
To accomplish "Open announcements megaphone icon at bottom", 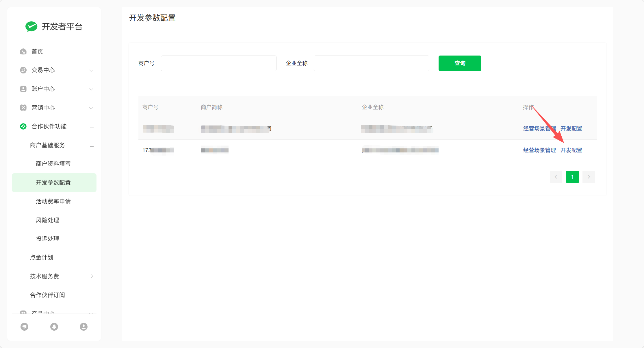I will [x=25, y=327].
